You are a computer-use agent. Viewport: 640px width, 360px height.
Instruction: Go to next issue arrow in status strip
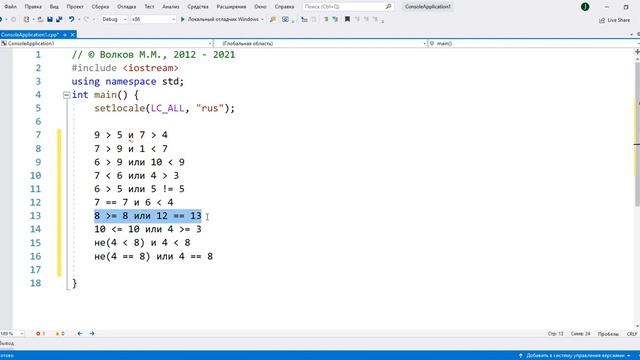pos(92,333)
